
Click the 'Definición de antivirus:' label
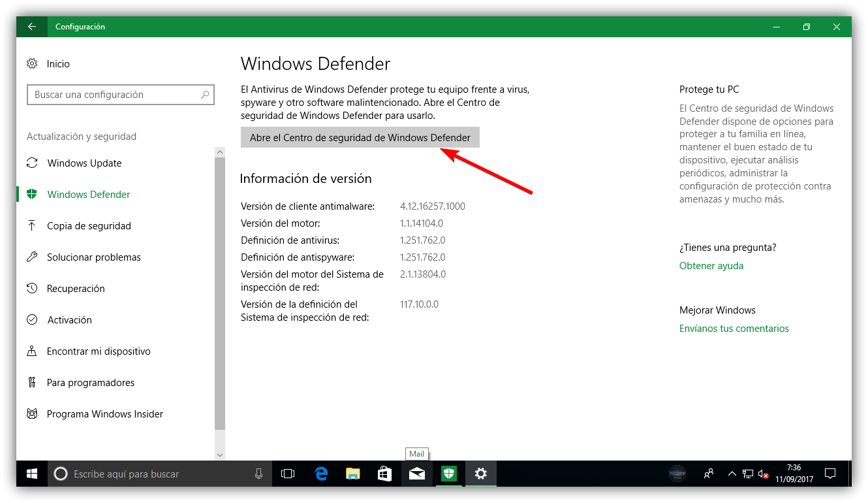click(290, 240)
